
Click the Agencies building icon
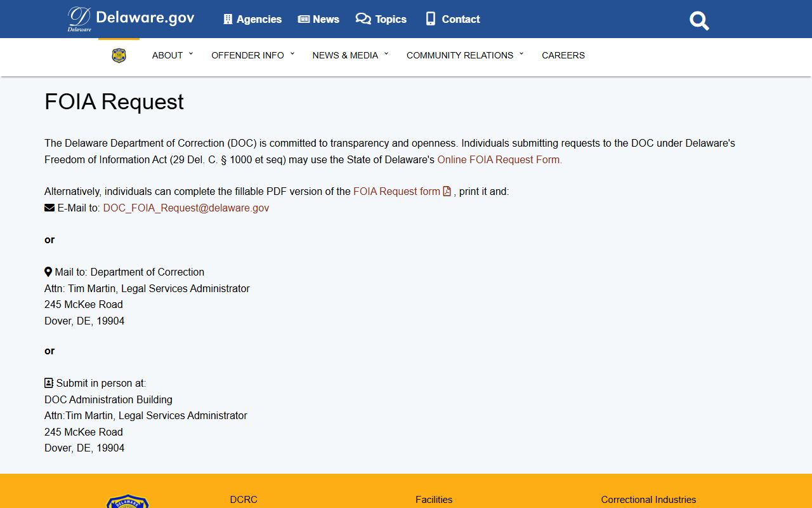click(x=228, y=19)
